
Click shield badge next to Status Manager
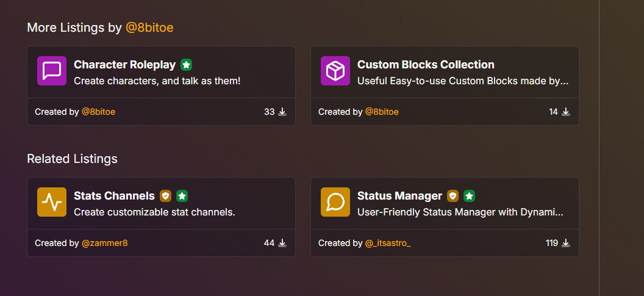click(x=453, y=196)
